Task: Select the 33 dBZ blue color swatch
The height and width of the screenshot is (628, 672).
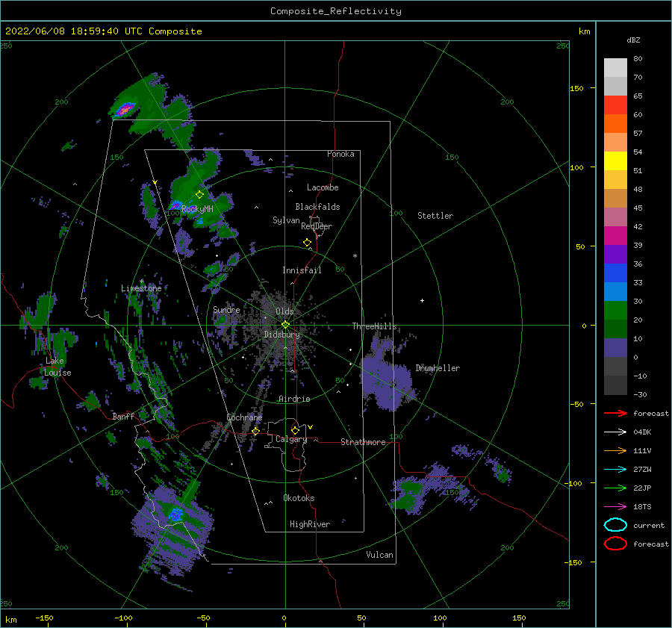Action: pos(615,291)
